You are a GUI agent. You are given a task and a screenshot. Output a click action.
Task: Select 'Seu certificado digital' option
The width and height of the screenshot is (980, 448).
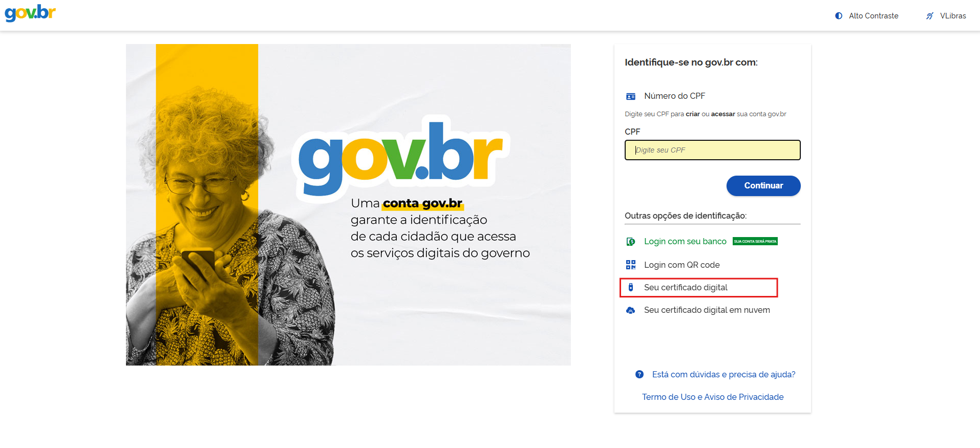pos(686,287)
